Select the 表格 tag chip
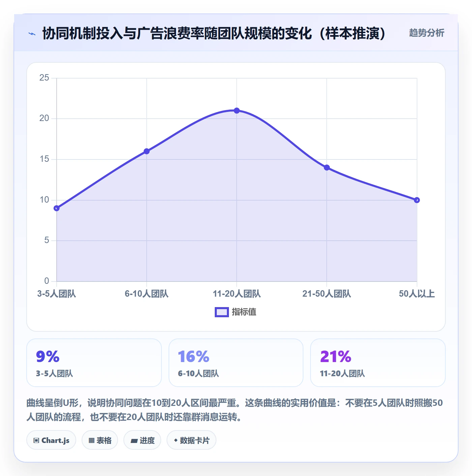Viewport: 472px width, 476px height. pyautogui.click(x=100, y=440)
